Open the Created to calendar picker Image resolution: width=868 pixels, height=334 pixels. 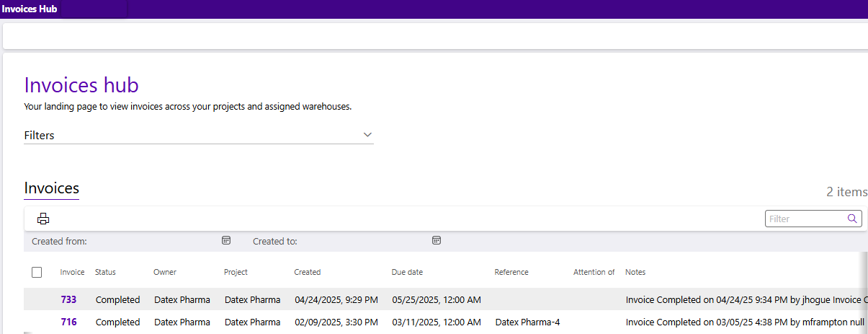click(x=437, y=240)
